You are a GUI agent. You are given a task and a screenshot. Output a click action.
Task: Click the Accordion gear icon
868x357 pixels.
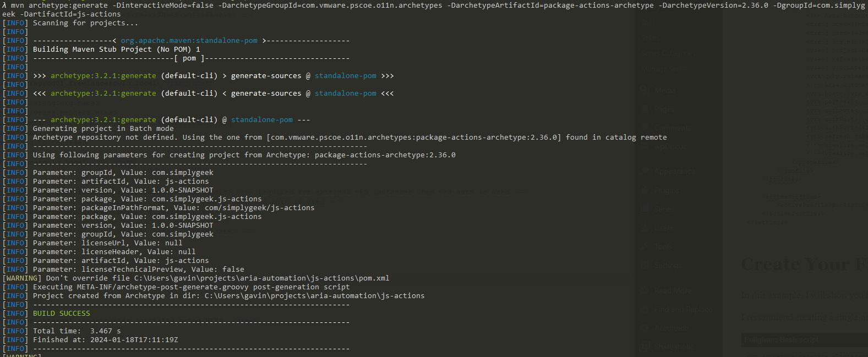(x=645, y=328)
